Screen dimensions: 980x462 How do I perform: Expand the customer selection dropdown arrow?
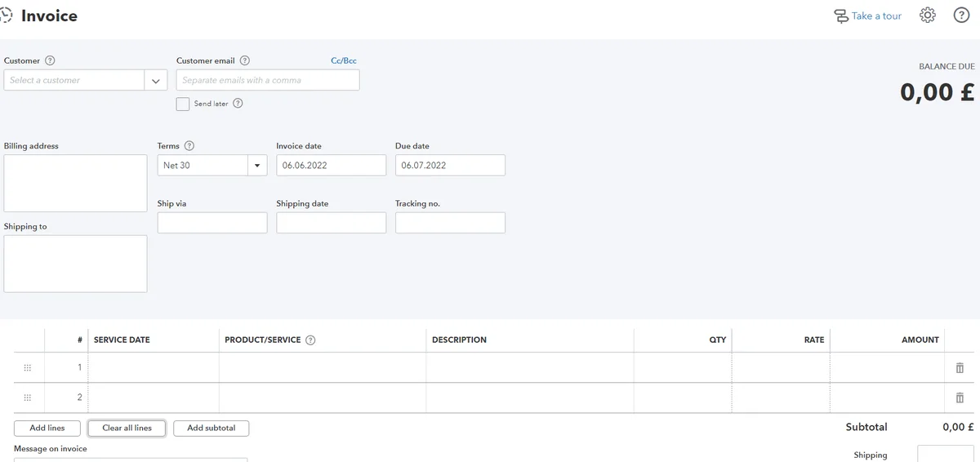pyautogui.click(x=156, y=80)
